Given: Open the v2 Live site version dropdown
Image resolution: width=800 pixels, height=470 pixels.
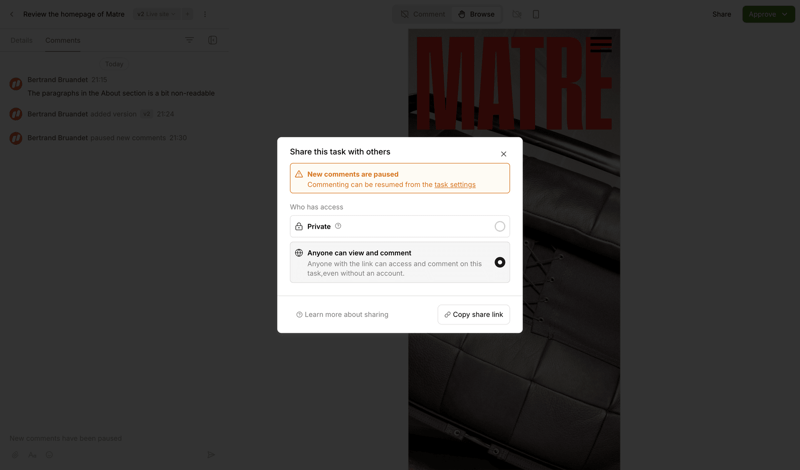Looking at the screenshot, I should pos(156,14).
